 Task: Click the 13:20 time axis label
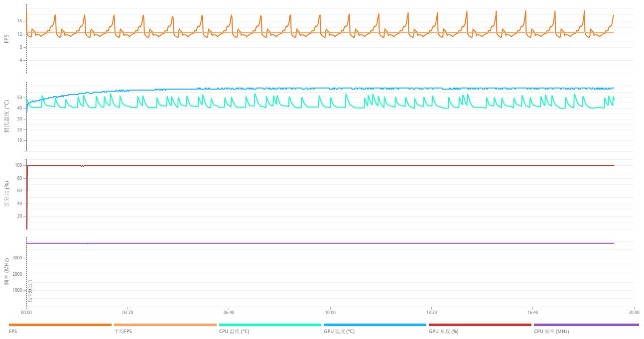(x=431, y=313)
